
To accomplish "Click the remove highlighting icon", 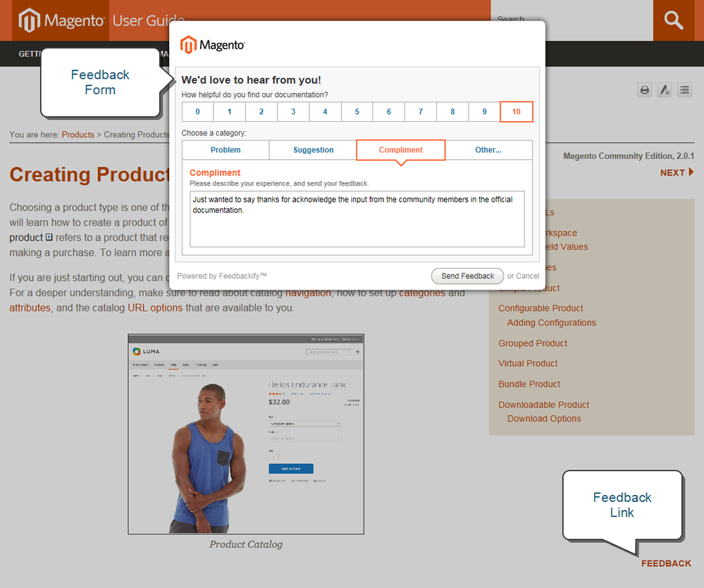I will (665, 90).
